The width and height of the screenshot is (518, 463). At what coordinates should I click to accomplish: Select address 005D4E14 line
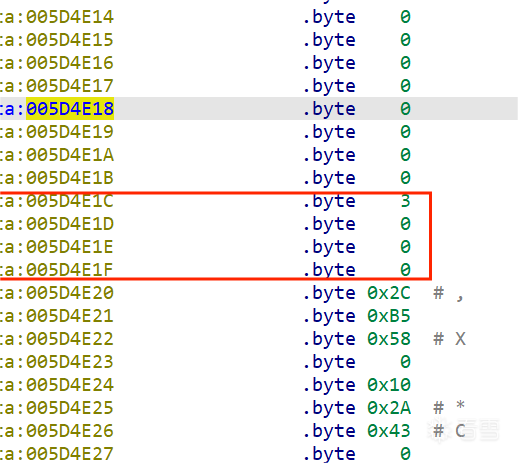point(70,17)
